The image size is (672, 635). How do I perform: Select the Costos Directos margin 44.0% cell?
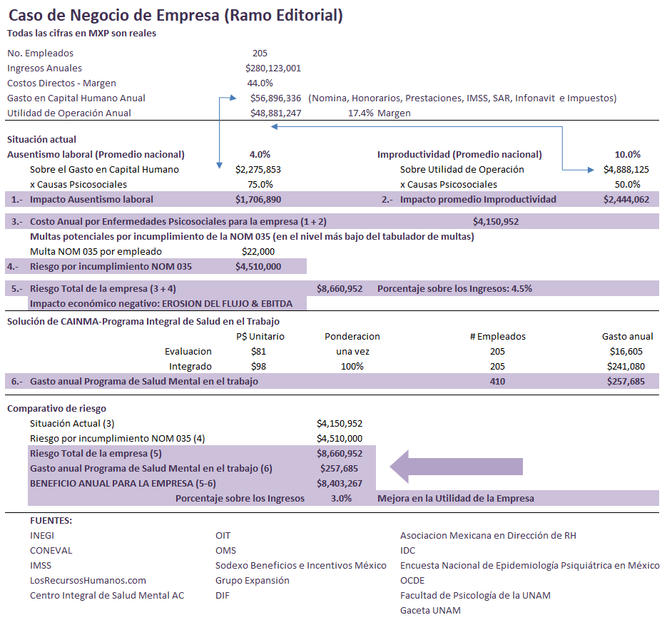click(260, 83)
